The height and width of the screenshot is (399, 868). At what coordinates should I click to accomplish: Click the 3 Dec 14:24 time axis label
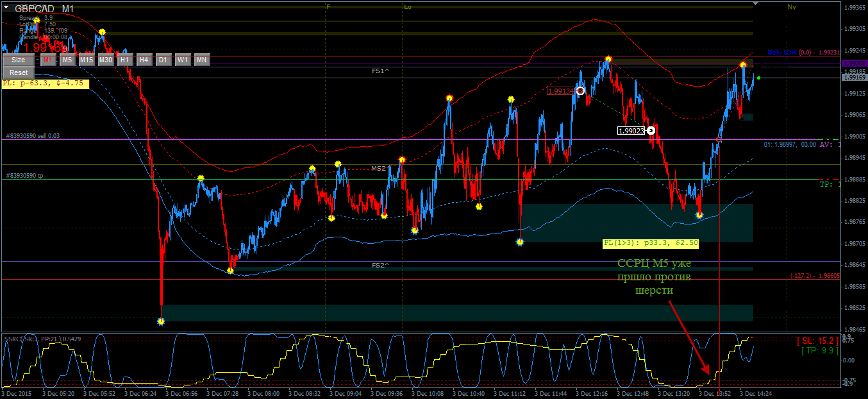(x=755, y=393)
